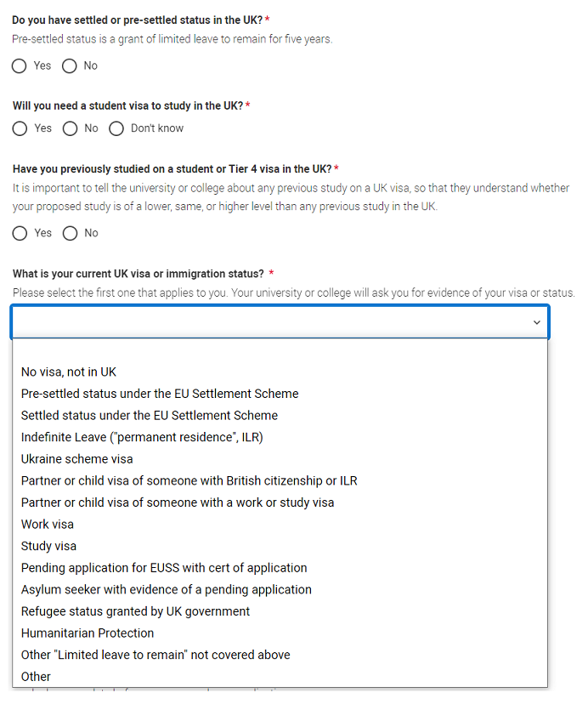Select Study visa from the list
This screenshot has width=588, height=704.
click(x=48, y=546)
